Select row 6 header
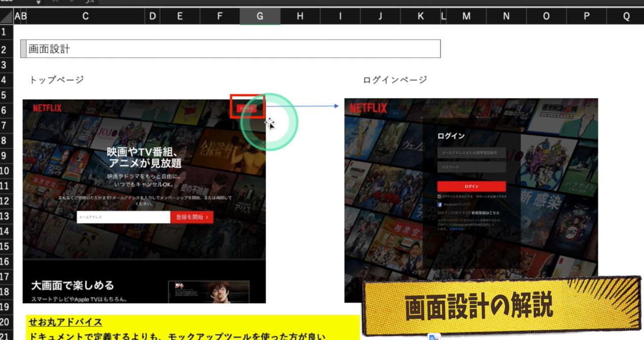 point(7,110)
